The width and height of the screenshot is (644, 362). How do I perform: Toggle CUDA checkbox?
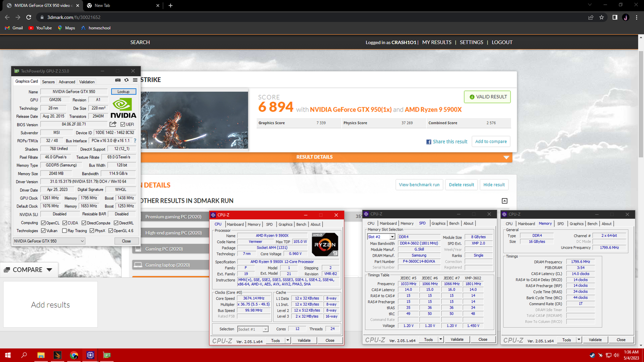pos(65,223)
